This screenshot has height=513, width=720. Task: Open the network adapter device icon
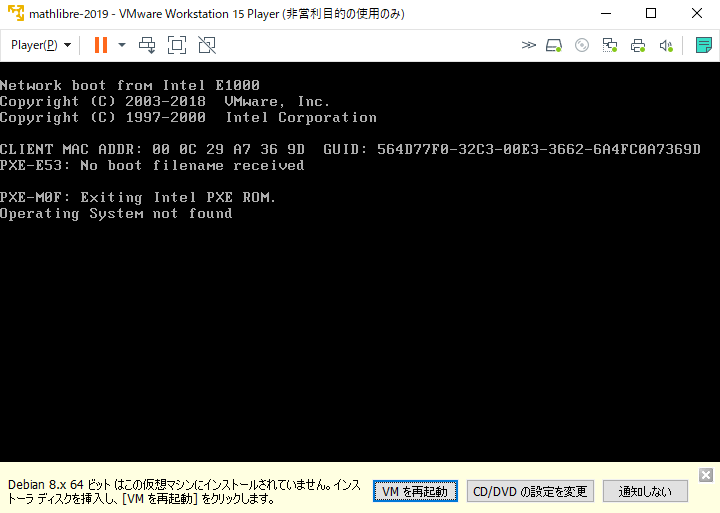(x=610, y=45)
